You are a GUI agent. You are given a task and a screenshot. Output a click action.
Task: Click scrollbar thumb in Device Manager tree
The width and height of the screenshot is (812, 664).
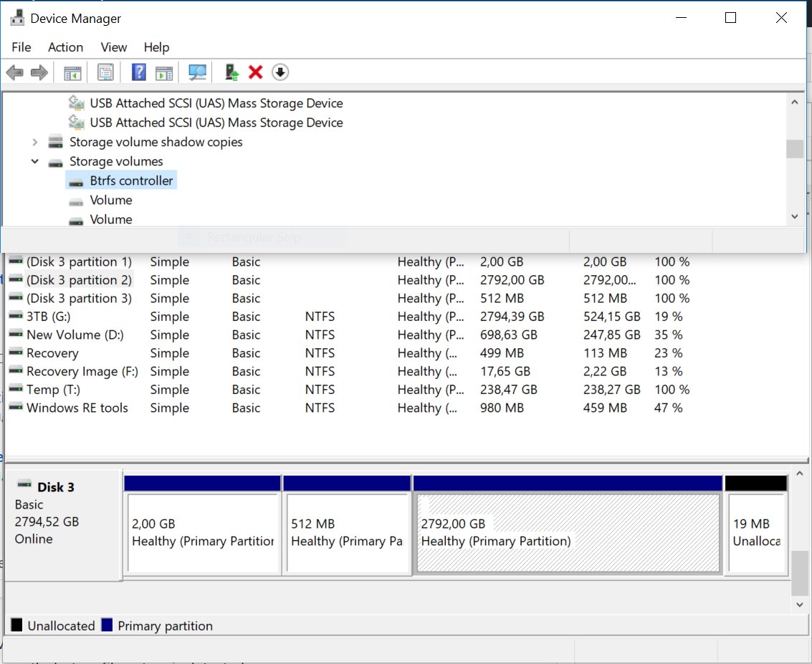(x=794, y=149)
